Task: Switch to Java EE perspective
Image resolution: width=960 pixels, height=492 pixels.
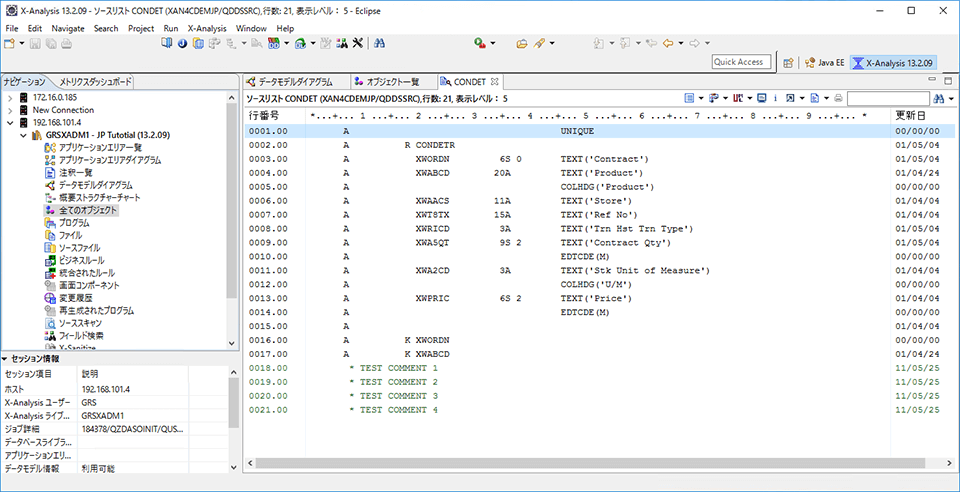Action: (x=825, y=62)
